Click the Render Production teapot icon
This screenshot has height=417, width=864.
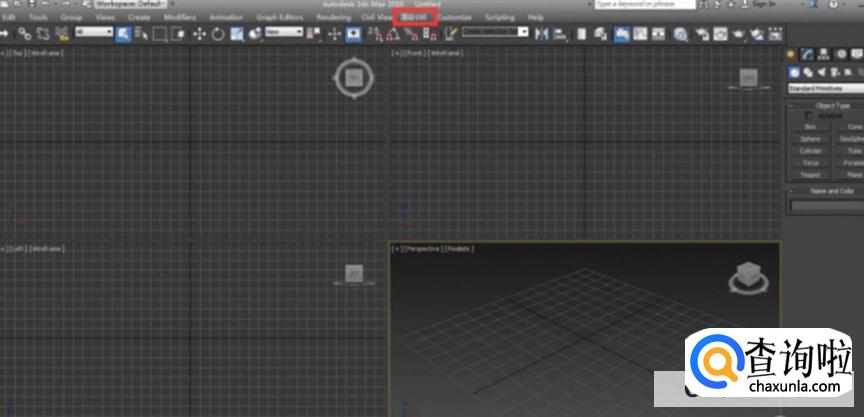(738, 34)
